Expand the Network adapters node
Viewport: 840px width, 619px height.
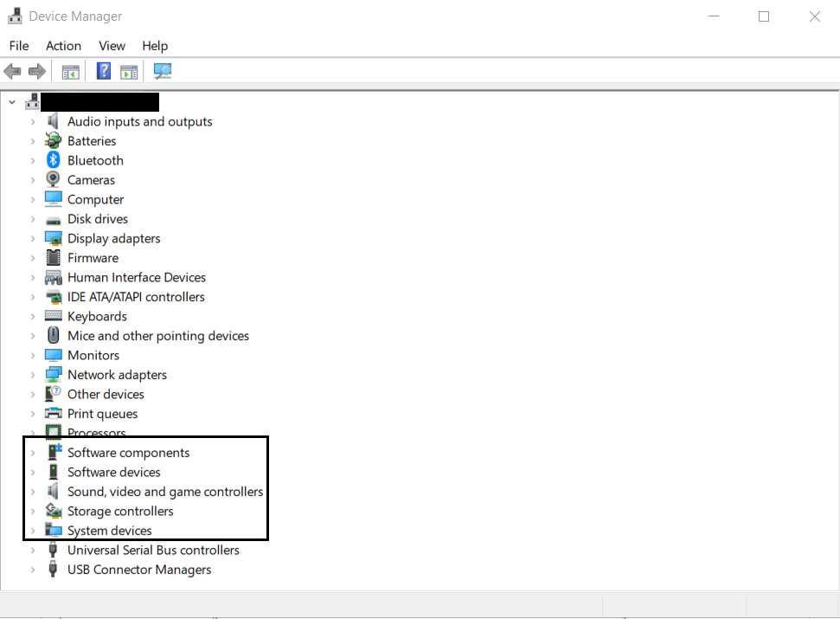(33, 375)
